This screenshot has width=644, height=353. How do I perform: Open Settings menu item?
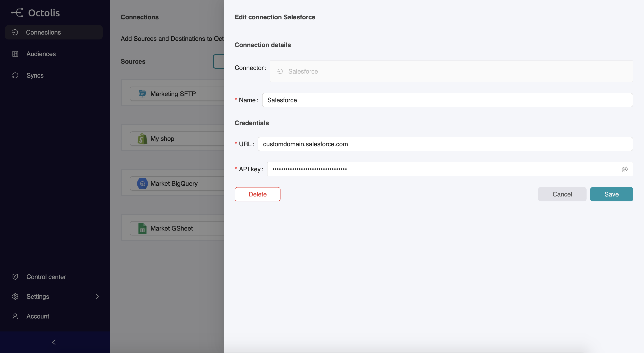click(38, 296)
